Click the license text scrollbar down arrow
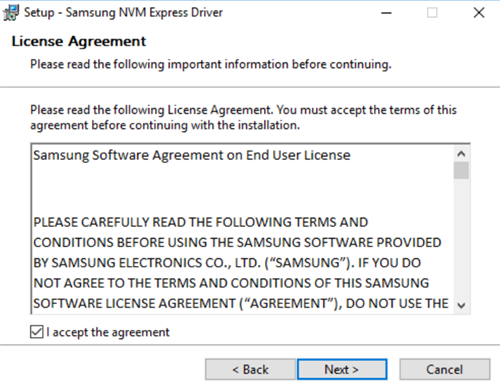This screenshot has height=391, width=500. point(461,305)
